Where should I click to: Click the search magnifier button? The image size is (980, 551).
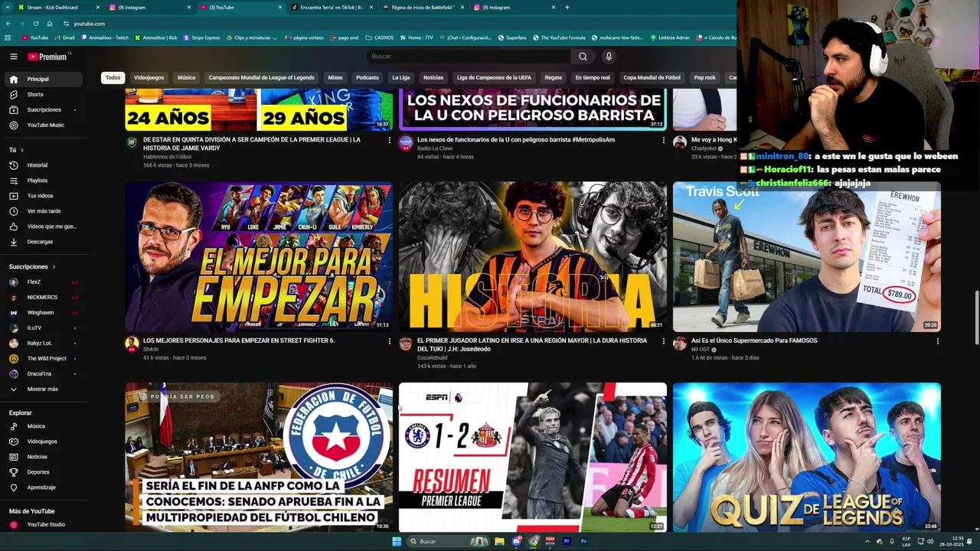pos(583,56)
